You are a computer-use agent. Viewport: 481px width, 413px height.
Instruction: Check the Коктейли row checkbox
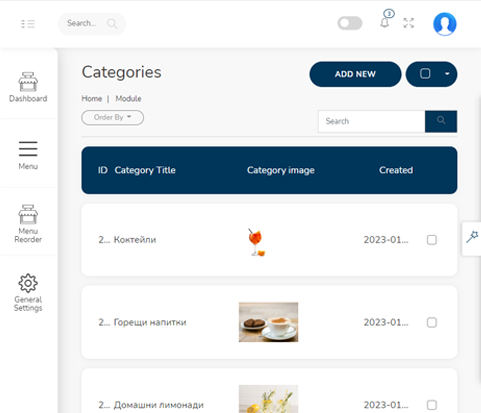[x=432, y=240]
